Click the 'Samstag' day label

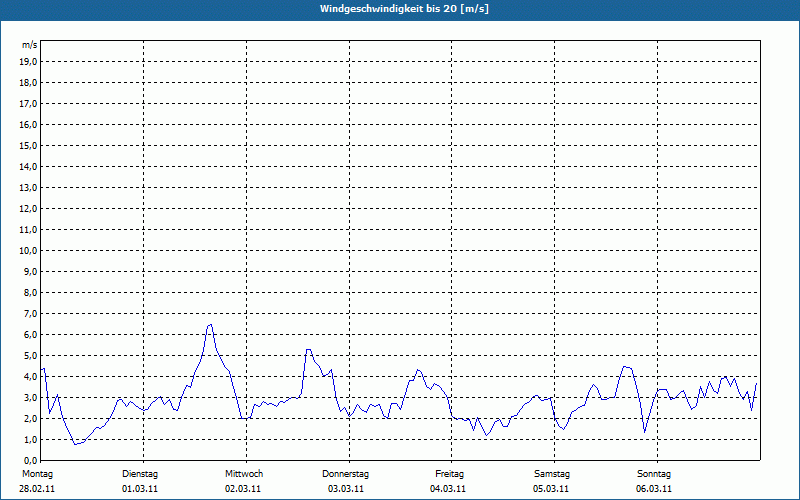(x=552, y=474)
